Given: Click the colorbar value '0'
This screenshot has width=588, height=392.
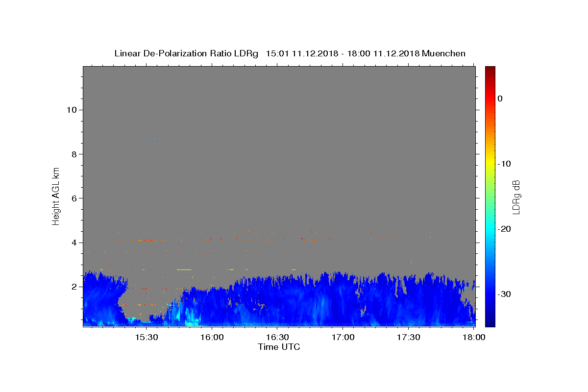Looking at the screenshot, I should point(500,98).
